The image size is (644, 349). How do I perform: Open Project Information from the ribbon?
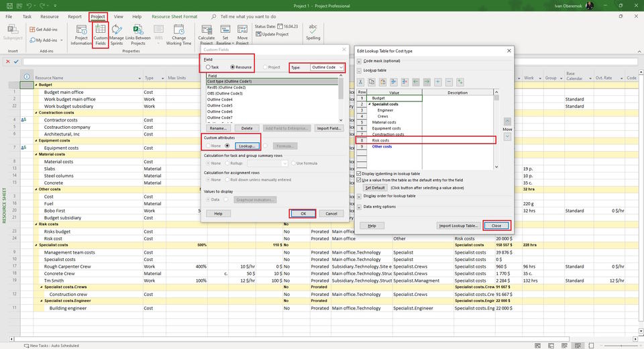pos(81,35)
